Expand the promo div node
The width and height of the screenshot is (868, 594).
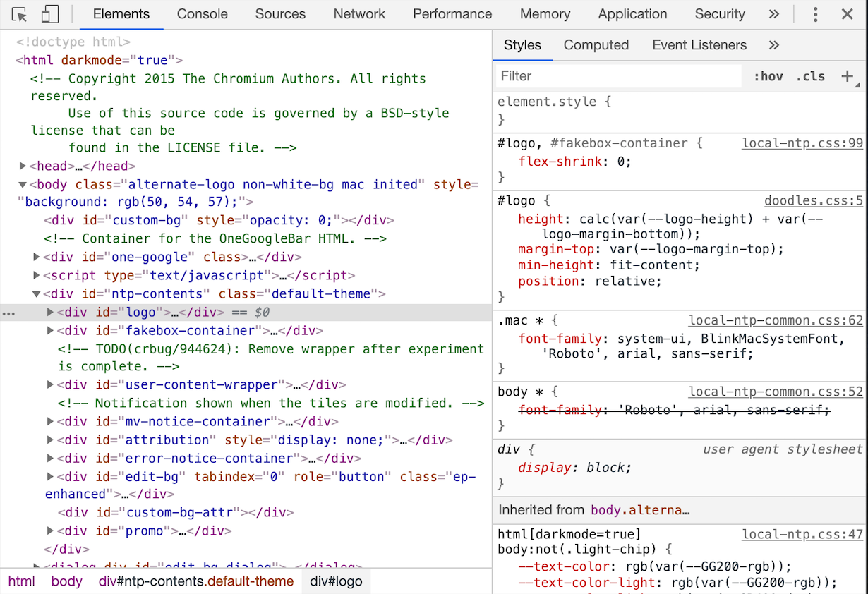(50, 531)
